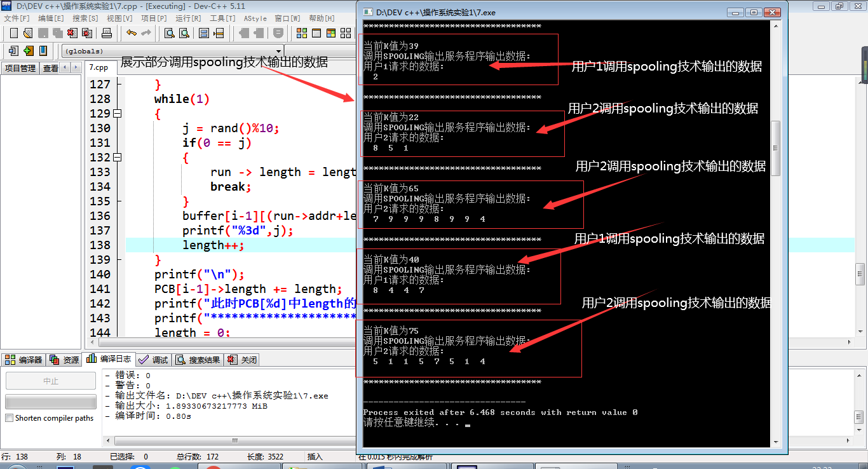Click the Close file toolbar icon
Image resolution: width=868 pixels, height=469 pixels.
point(72,33)
